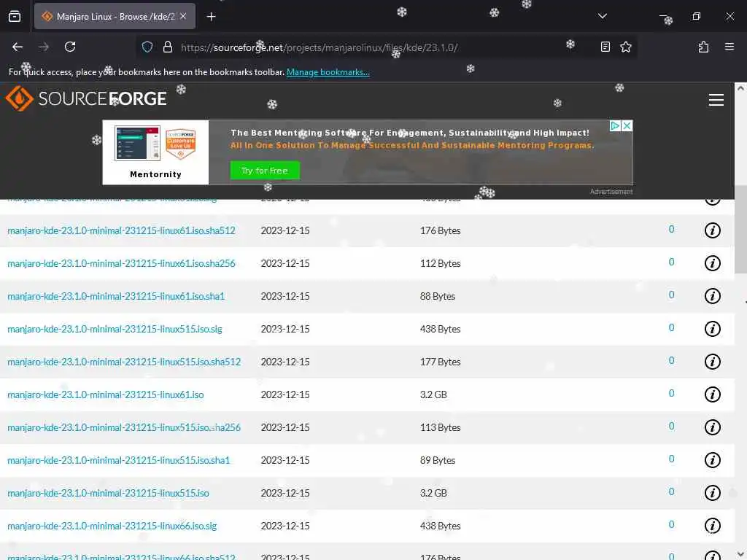Download minimal-231215-linux515.iso.sha1 file
The height and width of the screenshot is (560, 747).
[119, 461]
